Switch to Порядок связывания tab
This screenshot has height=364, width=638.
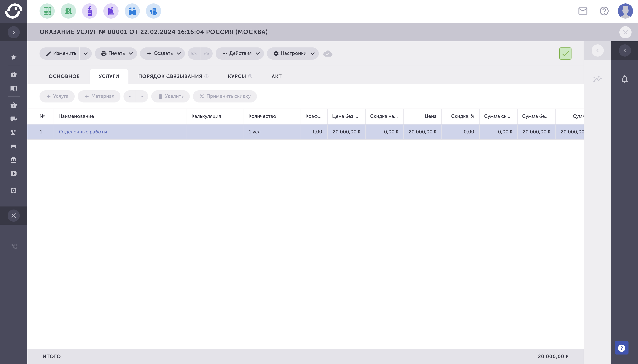170,76
